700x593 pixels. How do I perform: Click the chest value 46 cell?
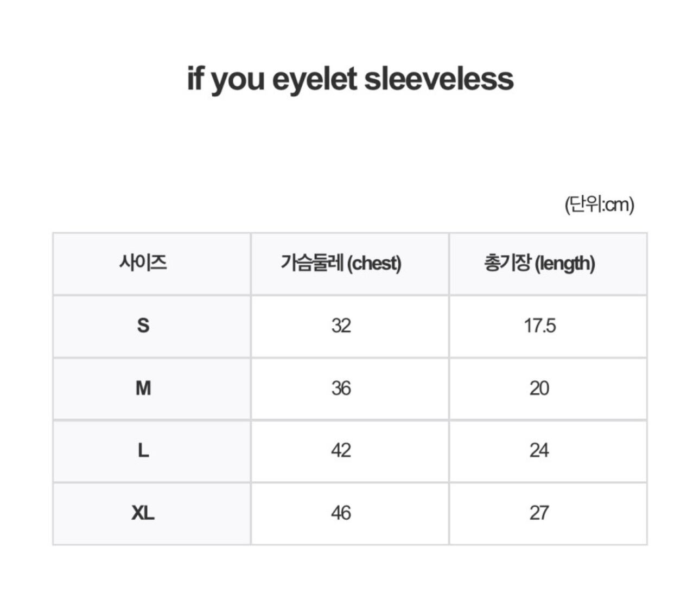coord(341,513)
